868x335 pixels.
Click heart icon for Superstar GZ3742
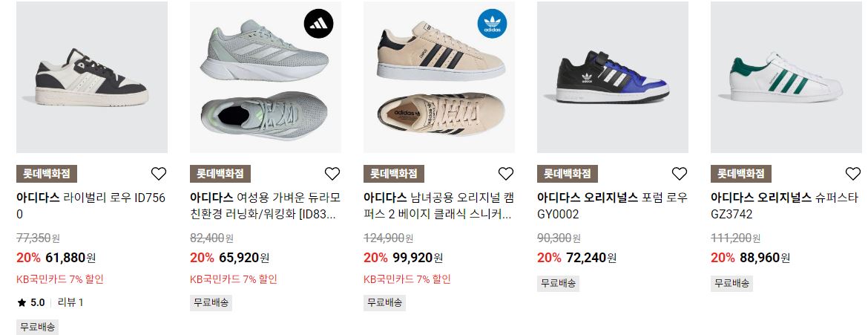click(x=853, y=174)
